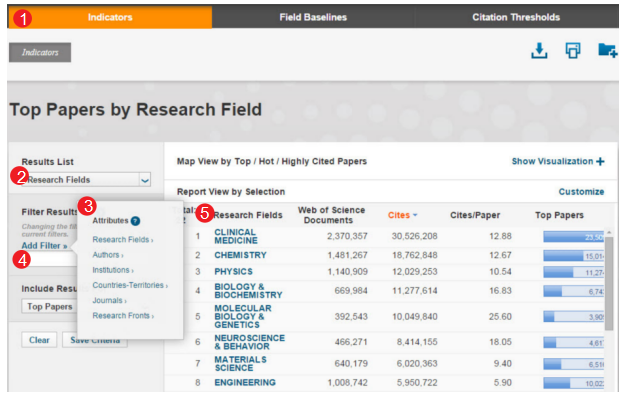This screenshot has height=395, width=624.
Task: Click the Attributes help question mark icon
Action: (x=135, y=221)
